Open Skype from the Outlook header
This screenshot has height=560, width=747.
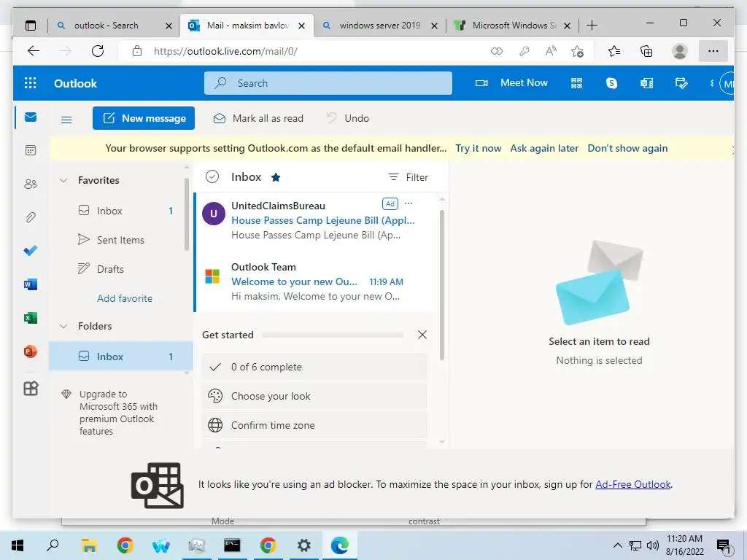pos(611,83)
